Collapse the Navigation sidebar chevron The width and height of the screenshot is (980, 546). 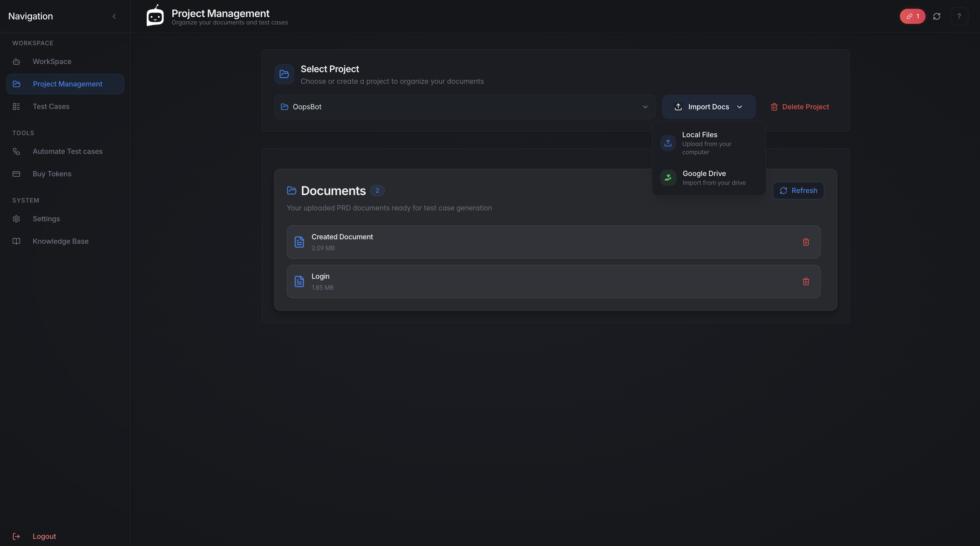coord(114,16)
